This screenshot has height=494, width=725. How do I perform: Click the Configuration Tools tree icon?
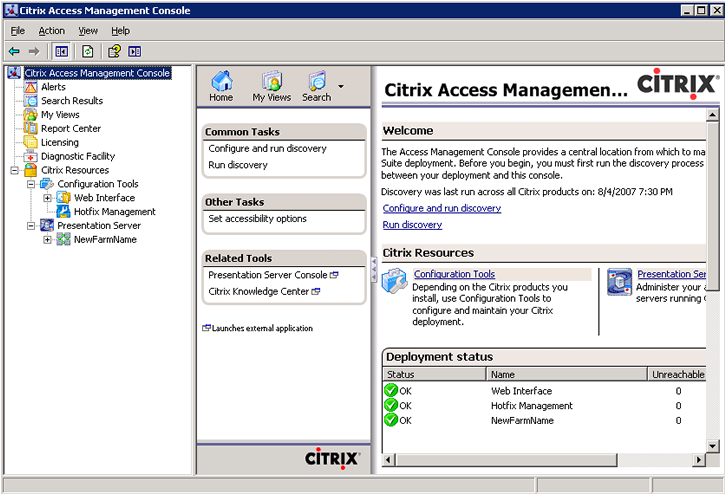(47, 184)
